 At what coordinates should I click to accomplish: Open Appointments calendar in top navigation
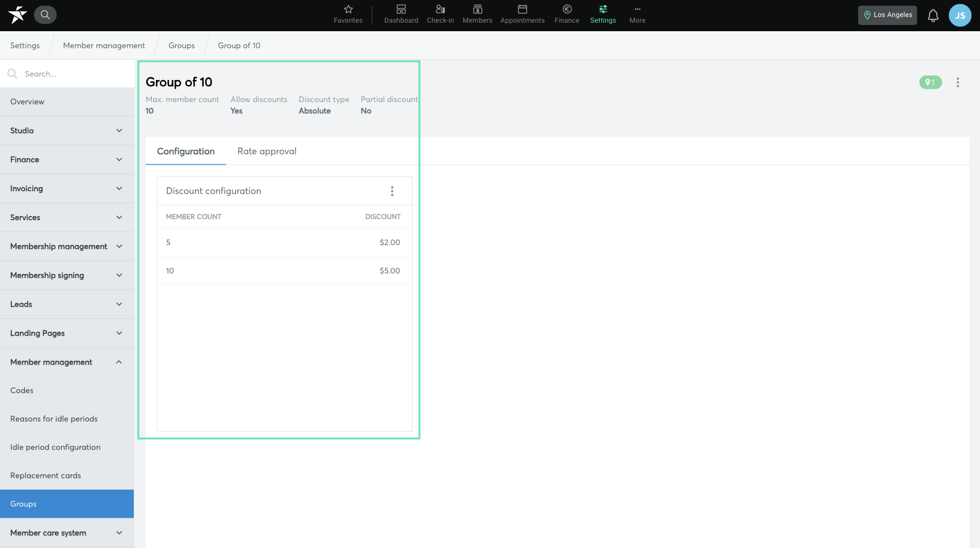coord(523,15)
